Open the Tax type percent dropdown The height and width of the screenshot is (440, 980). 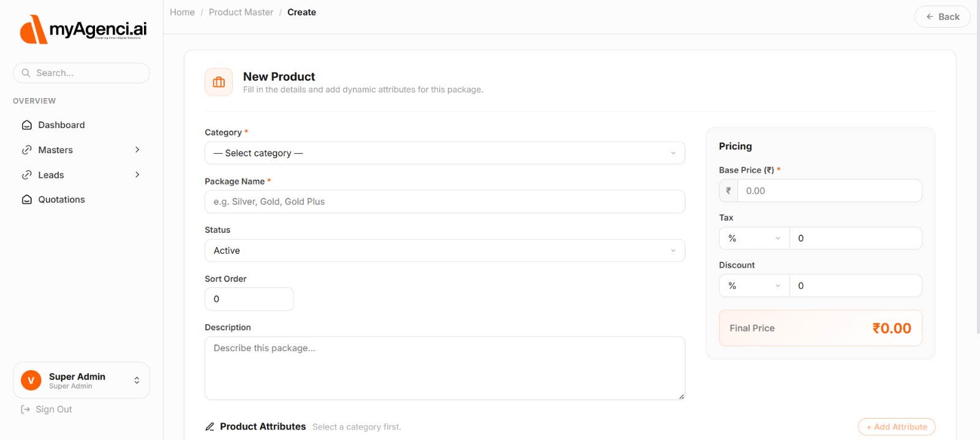[754, 238]
